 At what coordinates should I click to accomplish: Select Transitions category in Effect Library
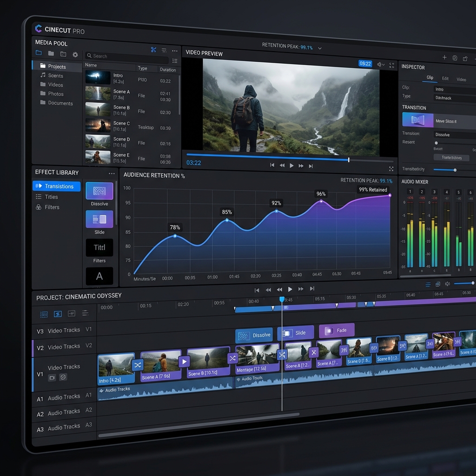[x=56, y=186]
